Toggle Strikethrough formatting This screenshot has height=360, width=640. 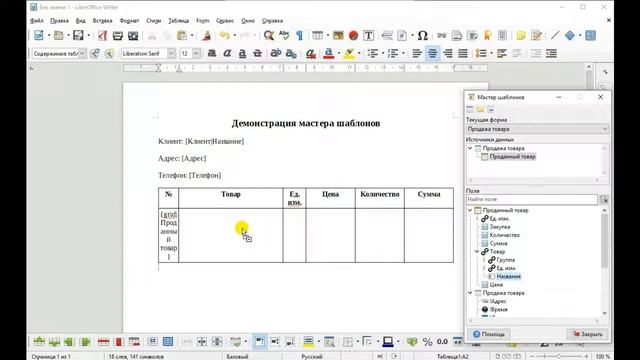[257, 53]
